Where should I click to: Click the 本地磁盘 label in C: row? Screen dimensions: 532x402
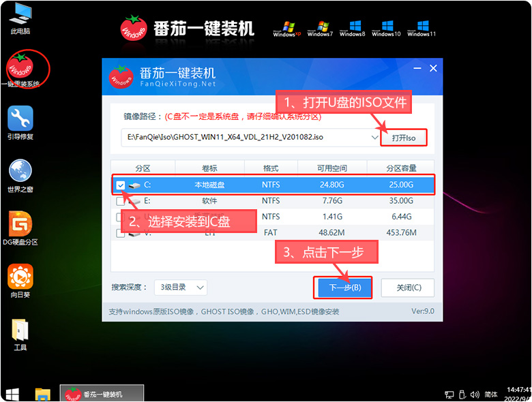pyautogui.click(x=209, y=185)
